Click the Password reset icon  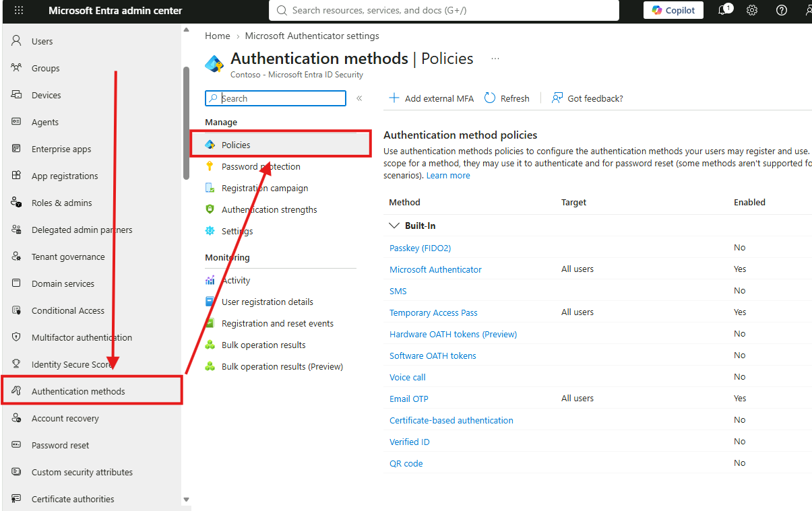coord(17,445)
